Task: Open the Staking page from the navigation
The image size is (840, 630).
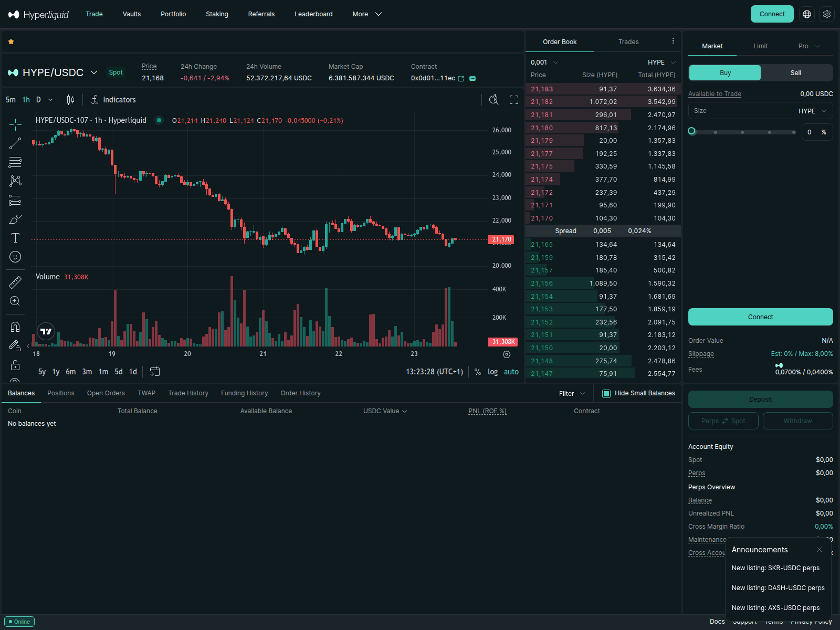Action: point(217,14)
